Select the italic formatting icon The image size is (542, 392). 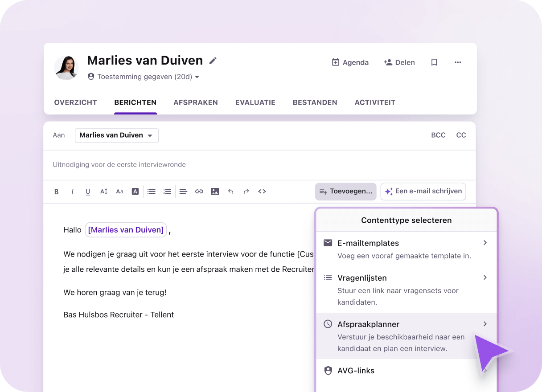pos(72,191)
